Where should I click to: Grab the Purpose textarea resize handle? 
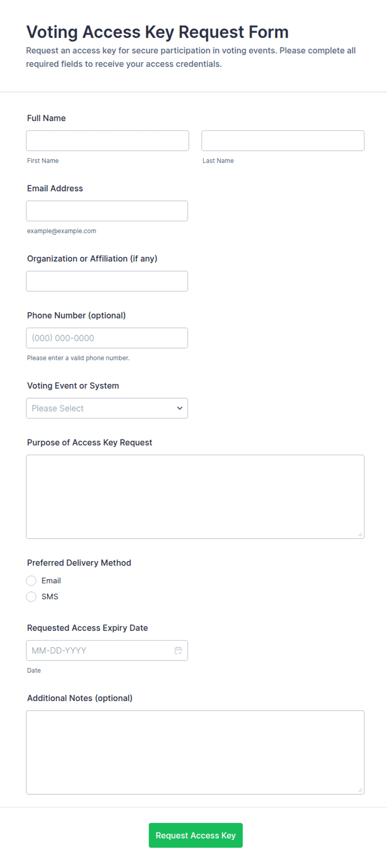[x=360, y=535]
